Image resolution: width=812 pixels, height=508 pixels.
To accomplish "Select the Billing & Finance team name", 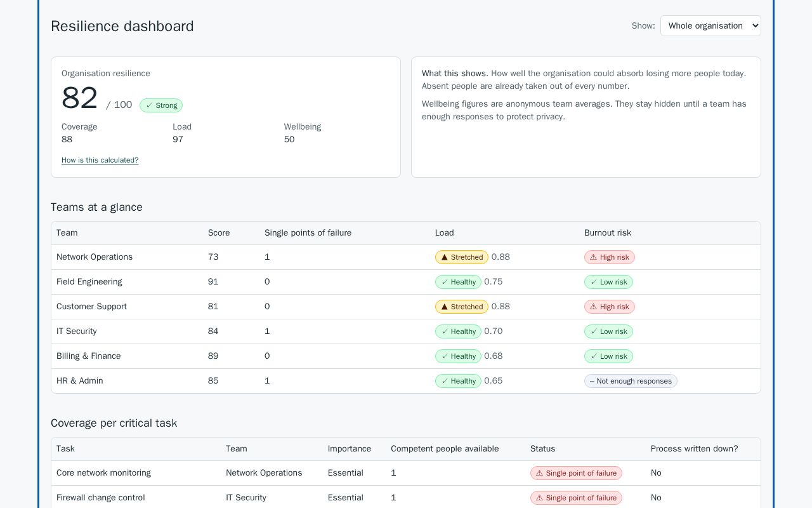I will tap(89, 356).
